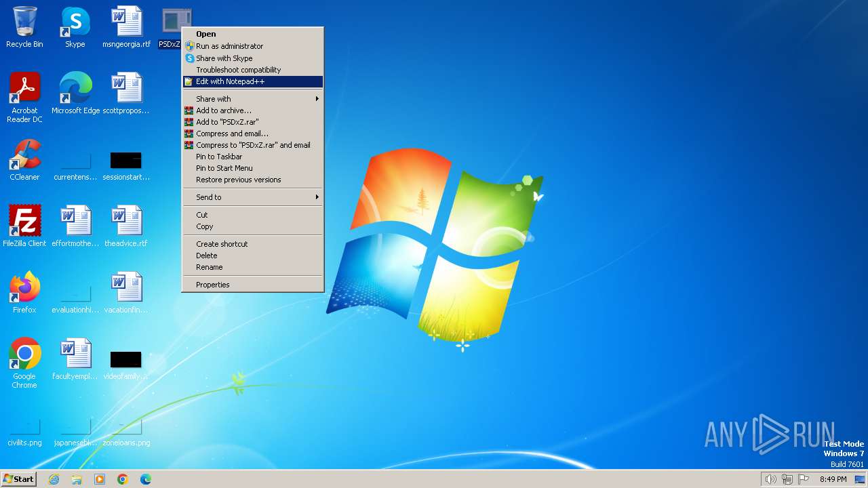The image size is (868, 488).
Task: Choose Run as administrator
Action: (253, 46)
